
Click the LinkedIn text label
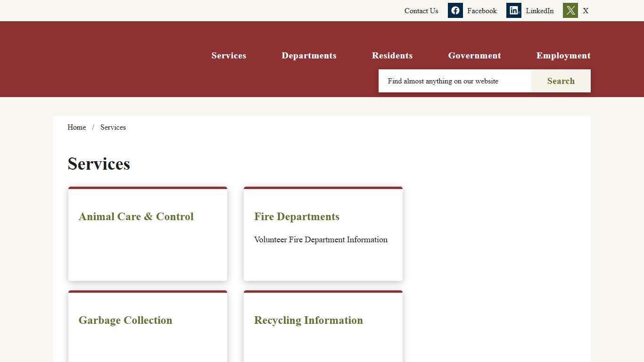tap(540, 10)
